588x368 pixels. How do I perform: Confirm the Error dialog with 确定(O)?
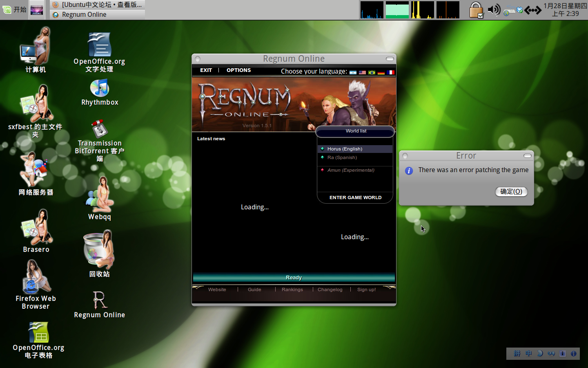[511, 192]
